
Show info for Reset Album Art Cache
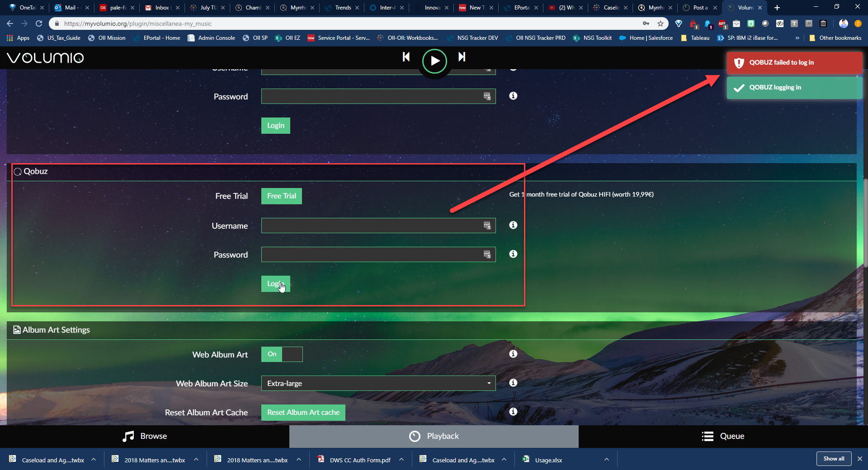(513, 412)
